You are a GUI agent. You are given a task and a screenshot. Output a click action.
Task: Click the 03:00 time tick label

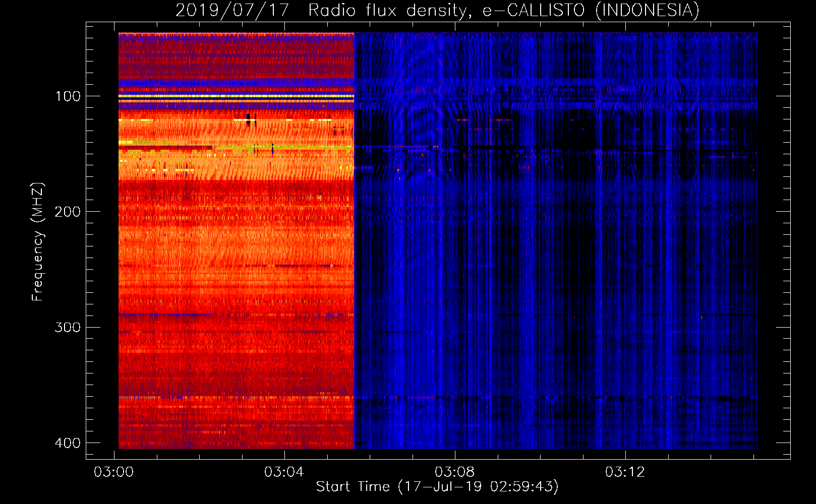click(x=114, y=472)
